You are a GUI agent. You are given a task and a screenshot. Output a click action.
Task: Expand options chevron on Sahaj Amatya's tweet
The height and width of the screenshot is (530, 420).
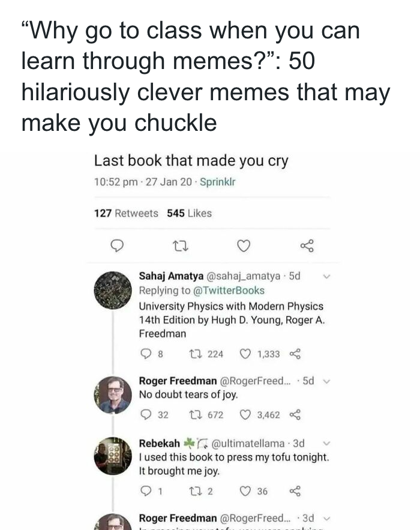point(326,277)
